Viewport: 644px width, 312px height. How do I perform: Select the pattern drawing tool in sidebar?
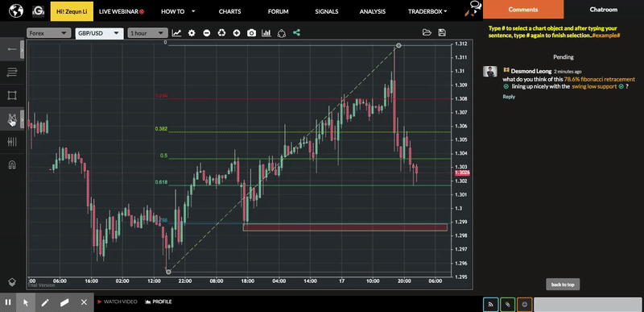[x=11, y=119]
